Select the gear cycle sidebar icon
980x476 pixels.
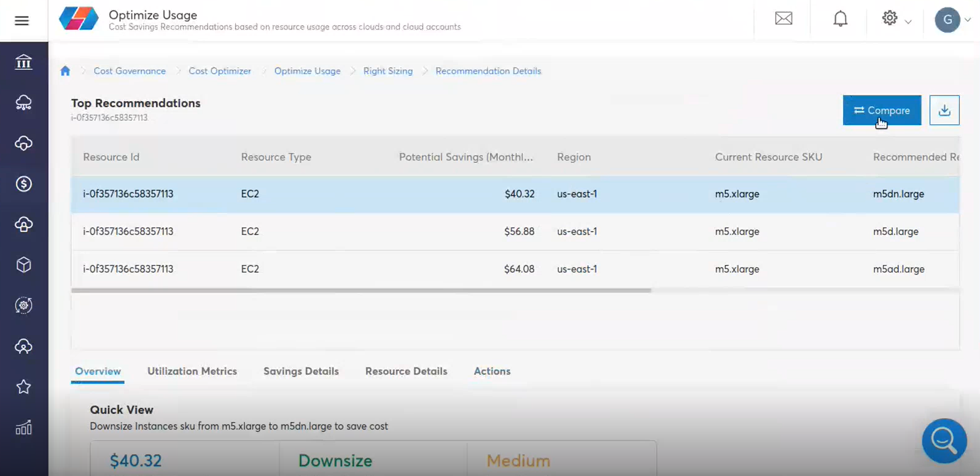[x=23, y=305]
